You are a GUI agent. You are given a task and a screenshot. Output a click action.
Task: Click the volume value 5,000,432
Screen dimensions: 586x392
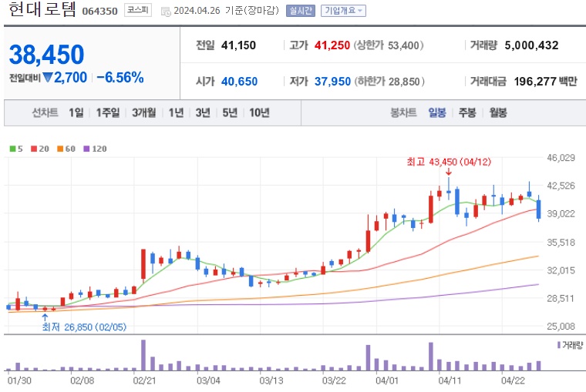(531, 45)
